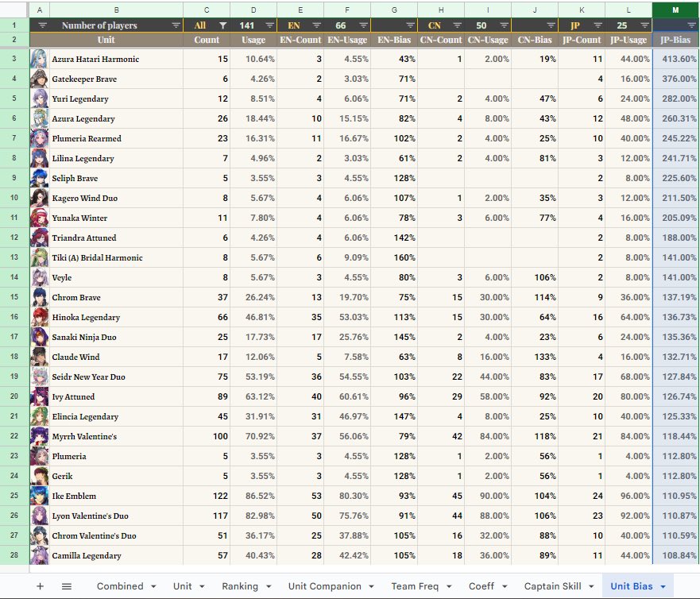Select Claude Wind CN-Bias cell 133%
The height and width of the screenshot is (599, 700).
pyautogui.click(x=535, y=357)
